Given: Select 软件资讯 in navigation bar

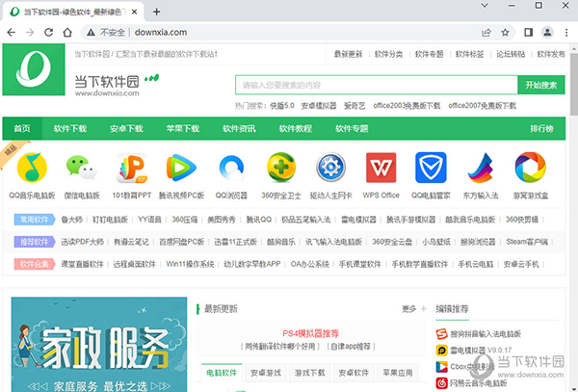Looking at the screenshot, I should pos(239,128).
